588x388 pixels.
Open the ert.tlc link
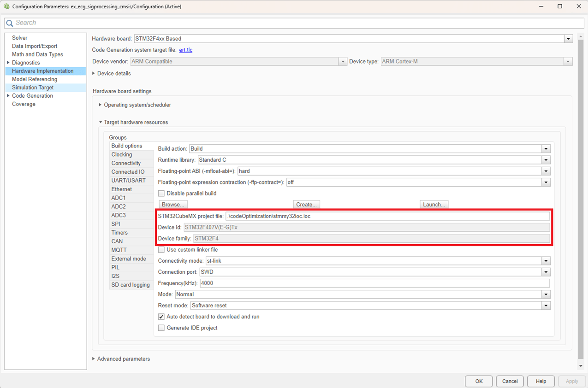tap(185, 50)
